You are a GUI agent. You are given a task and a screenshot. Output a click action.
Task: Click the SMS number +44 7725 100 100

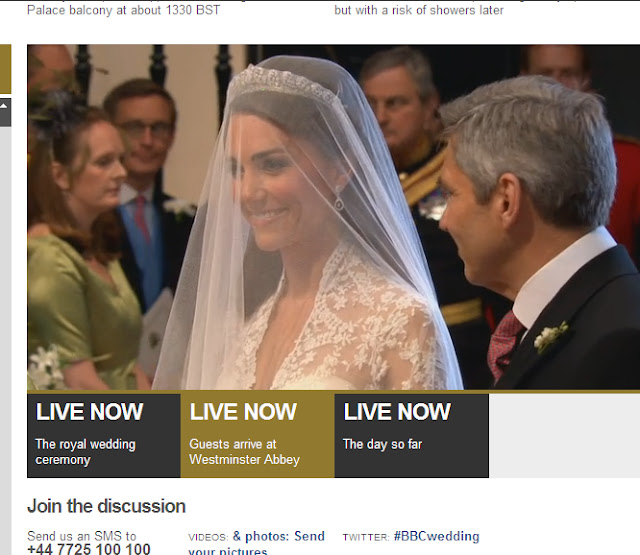click(89, 549)
